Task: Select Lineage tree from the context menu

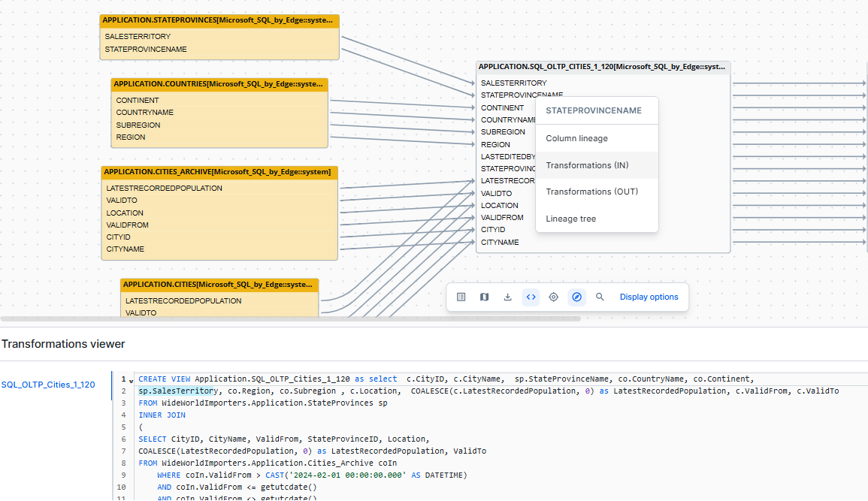Action: pyautogui.click(x=570, y=219)
